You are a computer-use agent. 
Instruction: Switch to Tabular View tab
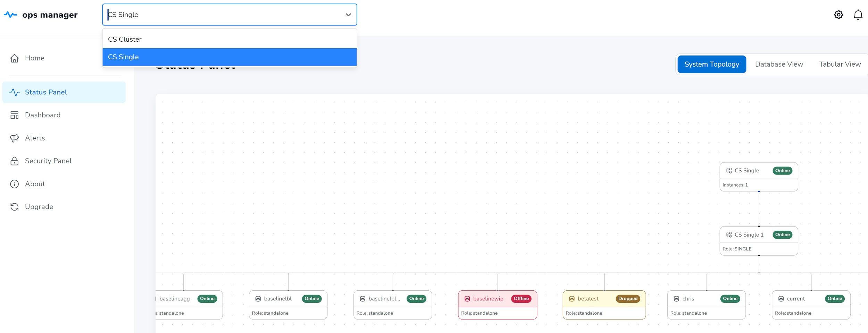click(840, 64)
